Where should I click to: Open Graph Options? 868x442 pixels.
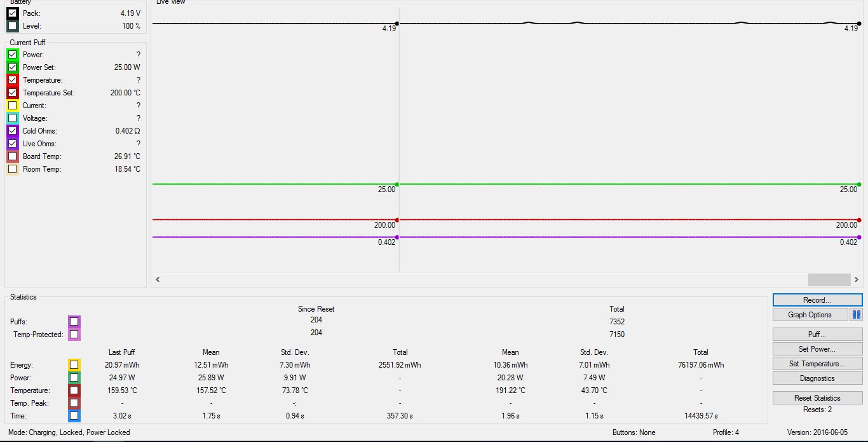[x=810, y=315]
